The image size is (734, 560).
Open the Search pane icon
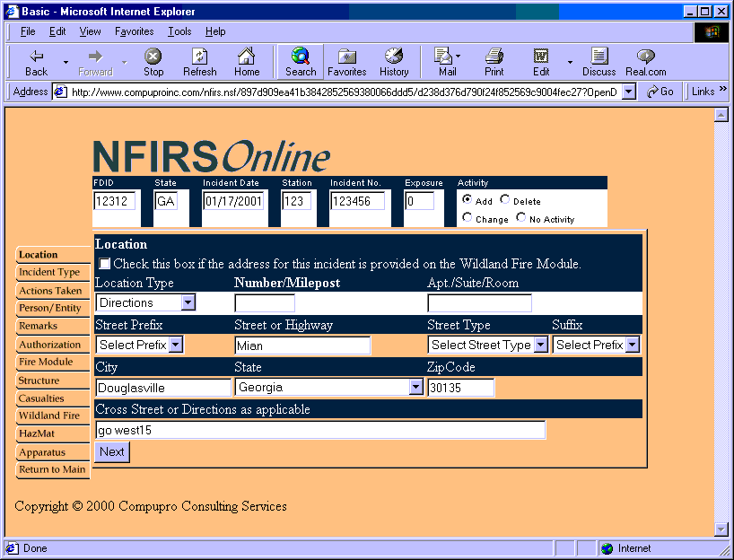[x=301, y=57]
